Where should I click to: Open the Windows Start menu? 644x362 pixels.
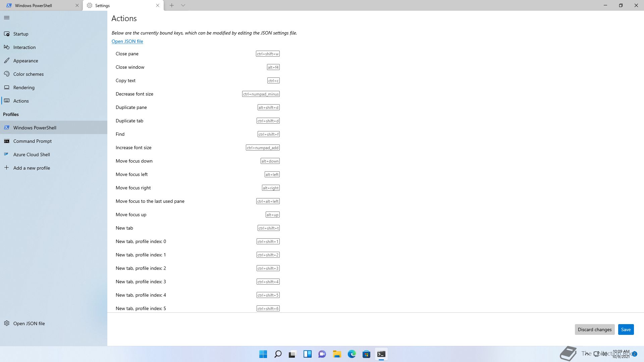pos(263,354)
